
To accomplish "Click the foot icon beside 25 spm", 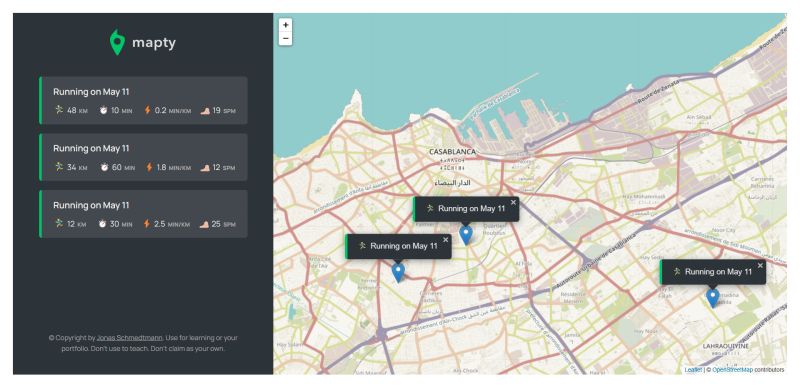I will (x=204, y=223).
